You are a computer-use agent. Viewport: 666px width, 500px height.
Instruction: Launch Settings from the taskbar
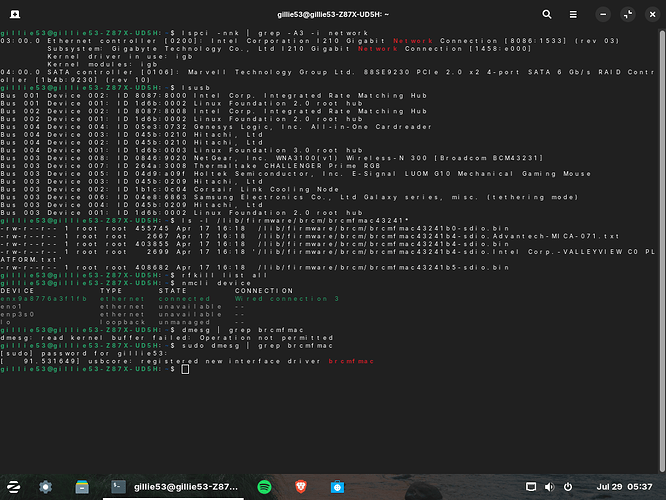45,487
